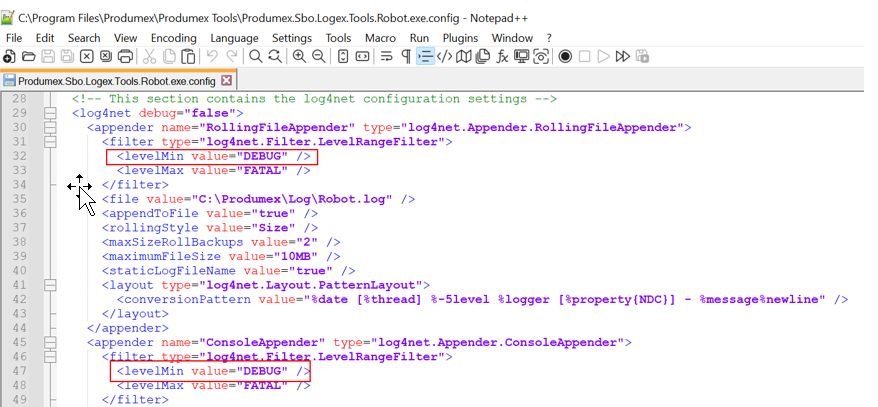
Task: Click the Save All toolbar icon
Action: pyautogui.click(x=67, y=57)
